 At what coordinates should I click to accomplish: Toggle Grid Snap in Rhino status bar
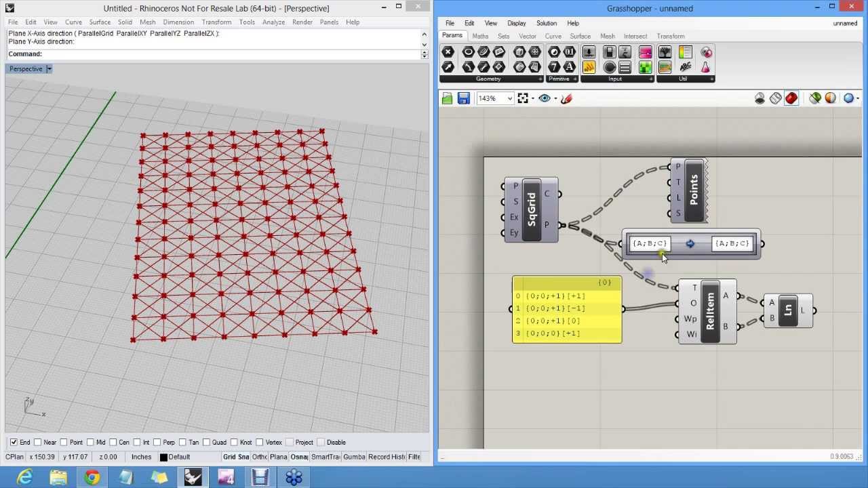click(236, 457)
